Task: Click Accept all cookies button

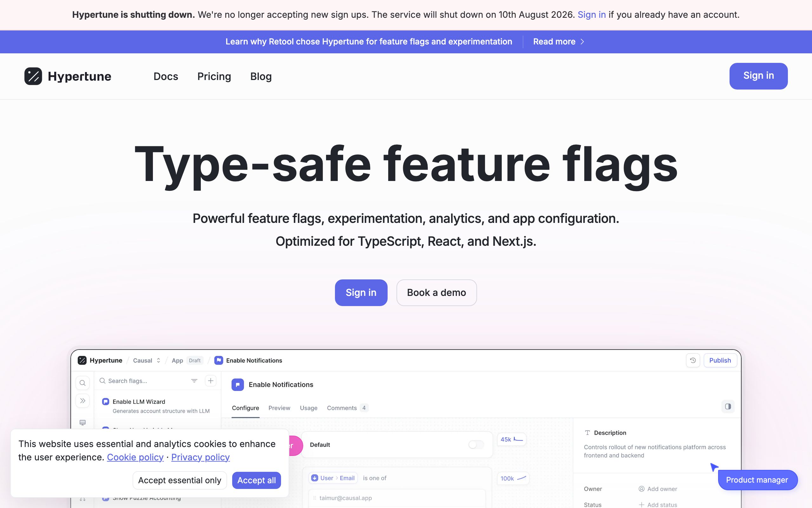Action: coord(256,480)
